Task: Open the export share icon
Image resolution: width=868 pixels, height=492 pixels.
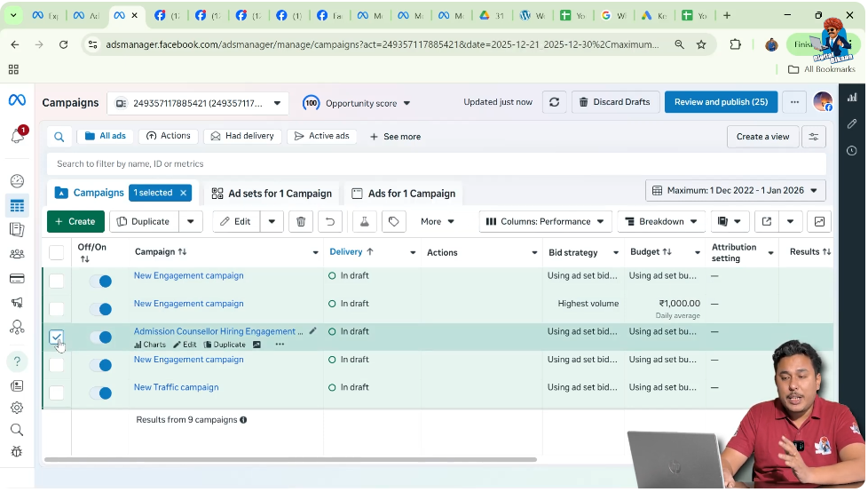Action: click(x=767, y=222)
